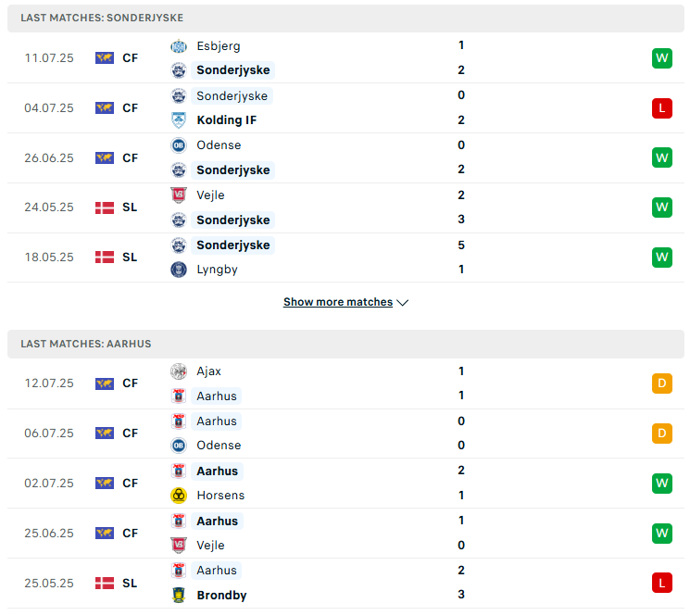Select Sonderjyske team name in 18.05.25 match
This screenshot has height=616, width=690.
click(233, 245)
